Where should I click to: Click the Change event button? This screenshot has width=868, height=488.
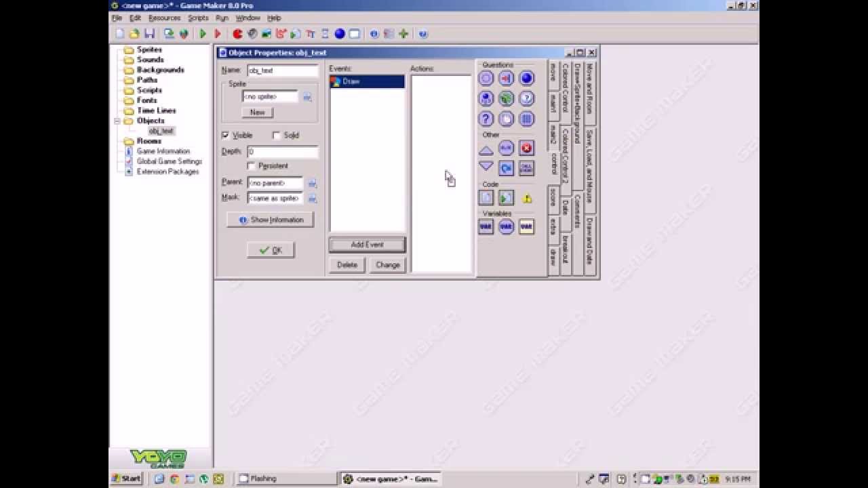pyautogui.click(x=387, y=265)
